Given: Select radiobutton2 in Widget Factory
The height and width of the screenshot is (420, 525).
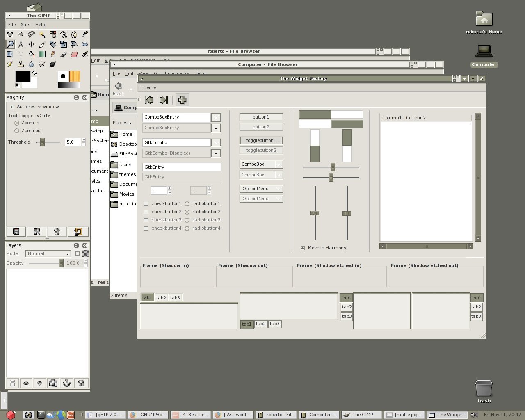Looking at the screenshot, I should 187,212.
